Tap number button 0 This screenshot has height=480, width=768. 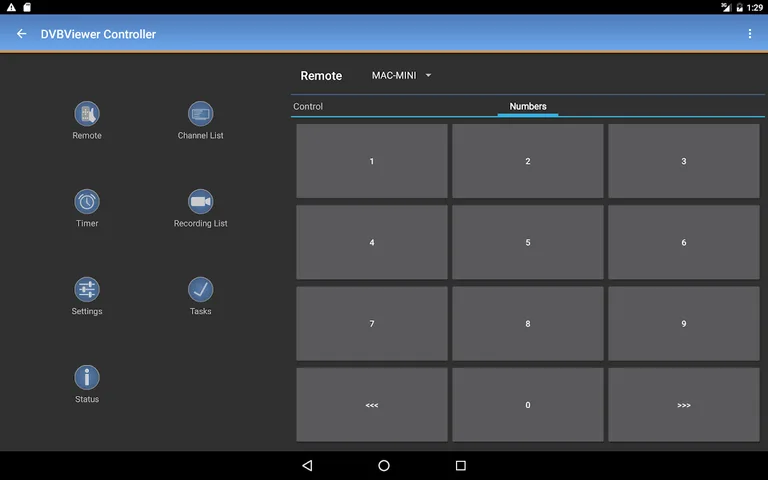(x=528, y=405)
